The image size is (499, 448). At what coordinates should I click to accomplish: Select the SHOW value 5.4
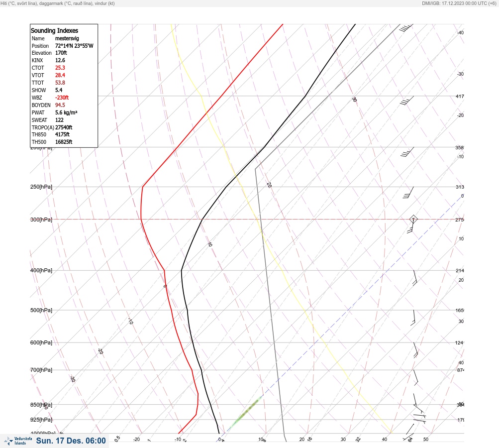point(59,90)
